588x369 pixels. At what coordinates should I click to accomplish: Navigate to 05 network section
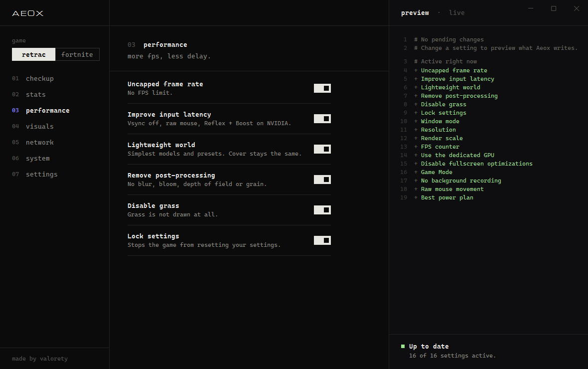point(33,142)
